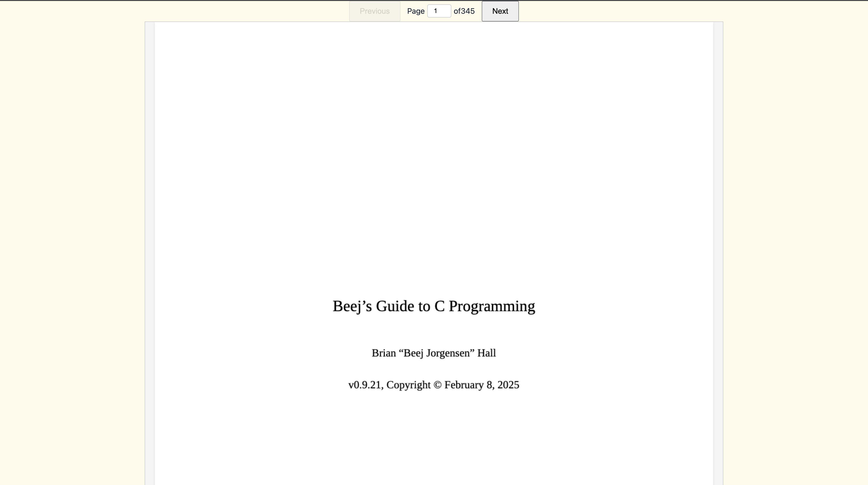Screen dimensions: 868x485
Task: Select the page number input field
Action: [x=439, y=11]
